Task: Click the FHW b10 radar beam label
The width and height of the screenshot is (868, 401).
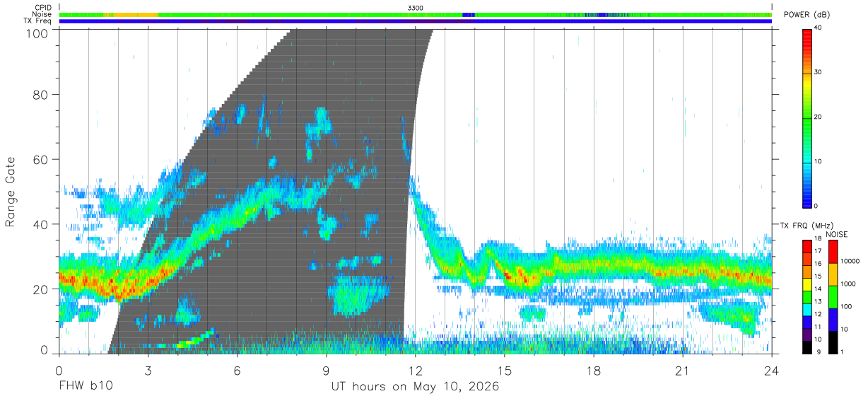Action: point(86,387)
